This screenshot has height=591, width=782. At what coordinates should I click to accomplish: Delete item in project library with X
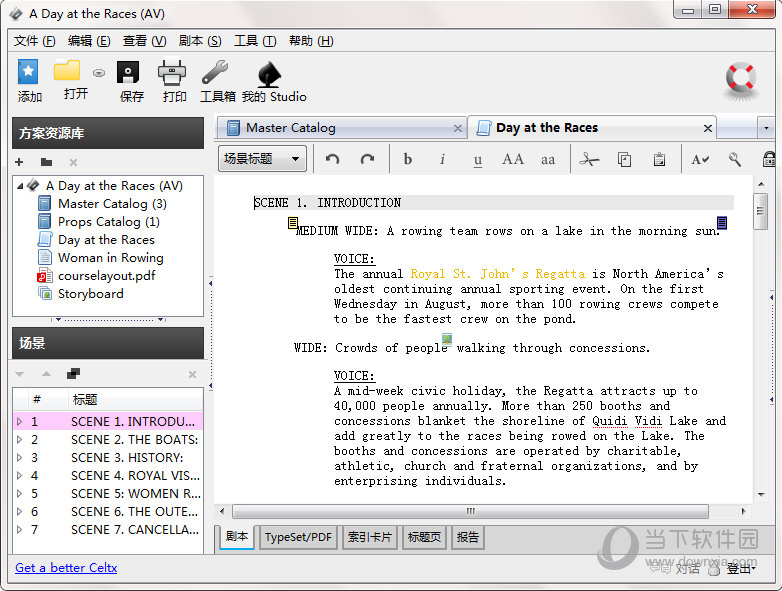73,162
